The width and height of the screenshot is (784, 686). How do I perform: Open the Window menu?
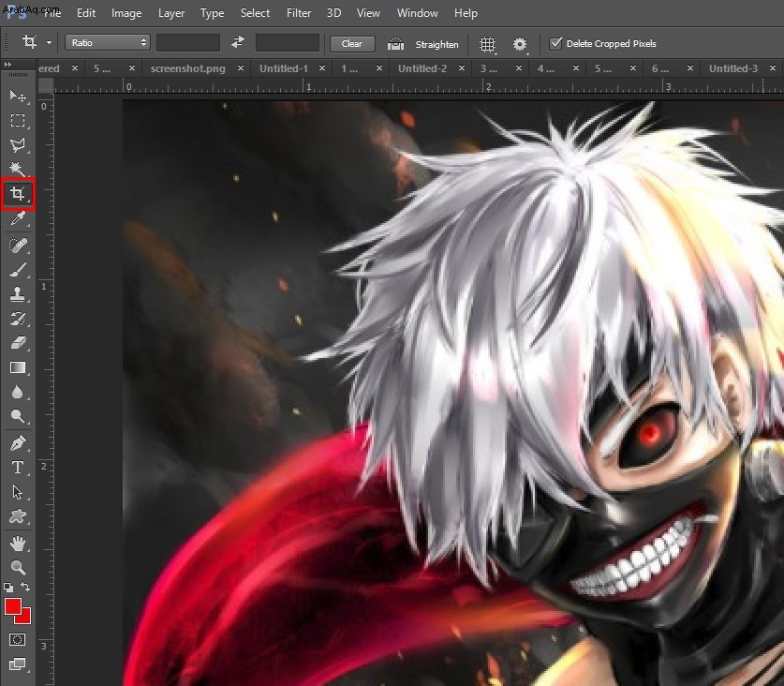[x=418, y=13]
